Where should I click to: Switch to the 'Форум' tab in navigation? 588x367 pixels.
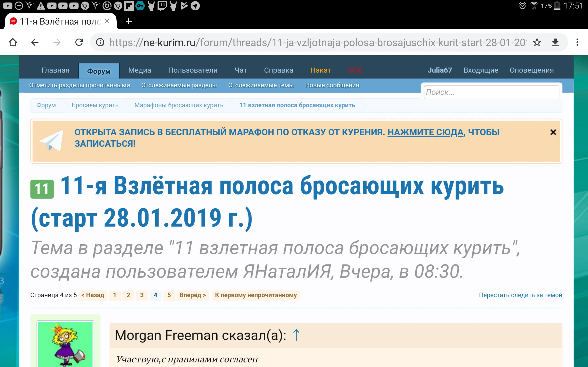pos(99,71)
